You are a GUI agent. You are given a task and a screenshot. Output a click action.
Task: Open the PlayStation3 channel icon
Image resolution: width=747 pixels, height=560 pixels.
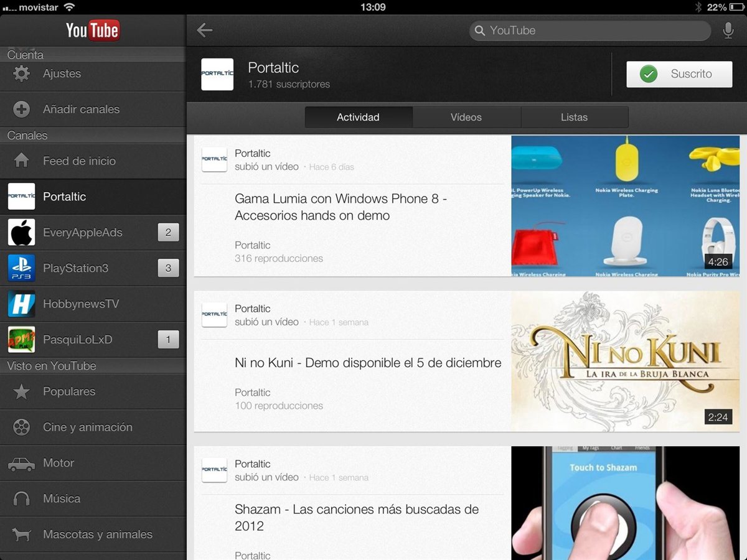point(22,268)
